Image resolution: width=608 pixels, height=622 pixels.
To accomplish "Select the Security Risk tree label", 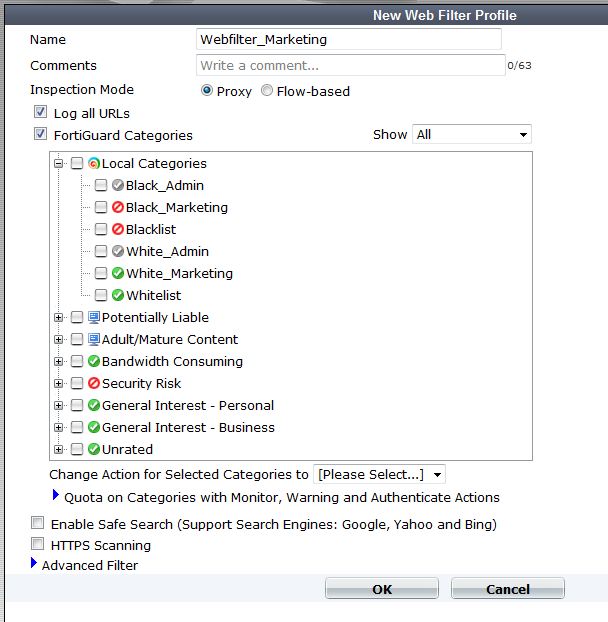I will pos(142,384).
